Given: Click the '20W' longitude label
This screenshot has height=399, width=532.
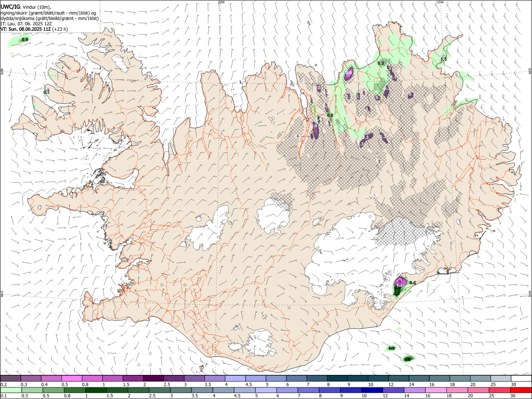Looking at the screenshot, I should click(x=221, y=2).
